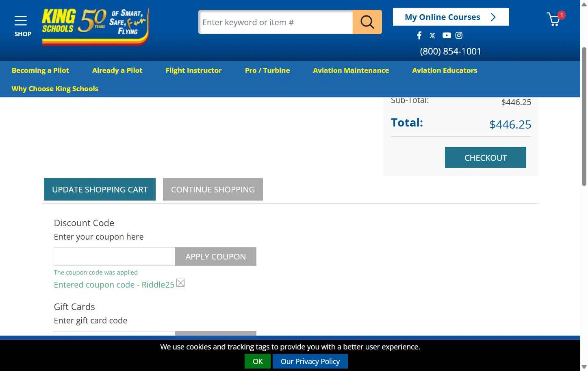Open the Pro / Turbine menu
The height and width of the screenshot is (371, 588).
point(267,70)
